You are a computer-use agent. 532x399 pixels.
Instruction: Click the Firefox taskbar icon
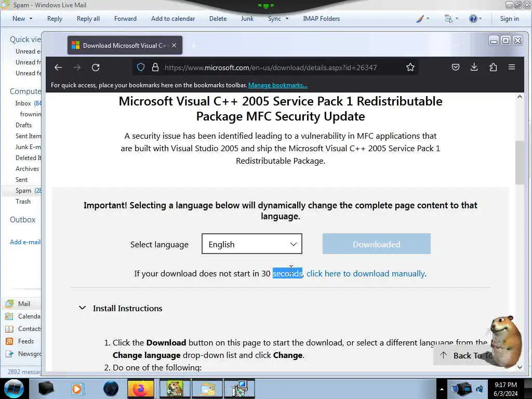coord(140,389)
